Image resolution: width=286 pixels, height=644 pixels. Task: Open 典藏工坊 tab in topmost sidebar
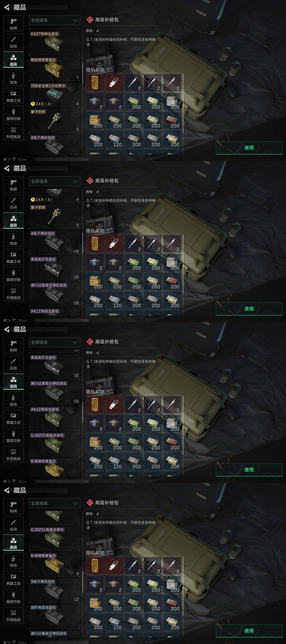pyautogui.click(x=13, y=96)
